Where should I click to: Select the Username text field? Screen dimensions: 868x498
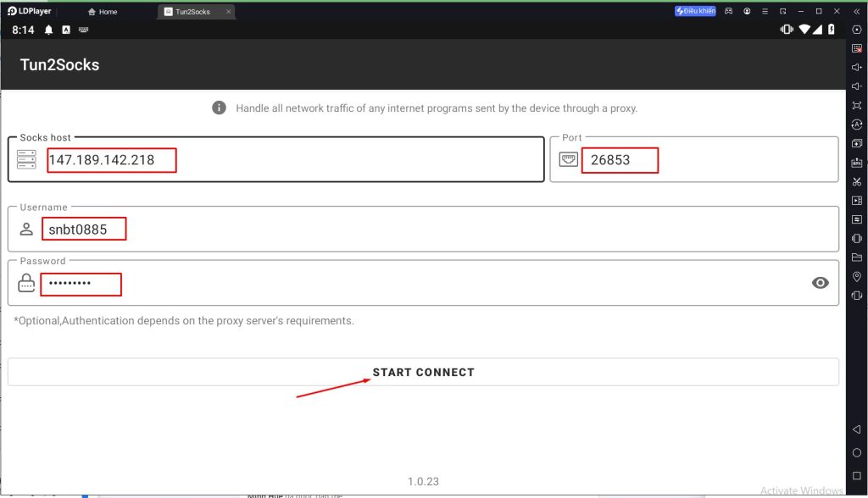pyautogui.click(x=424, y=230)
